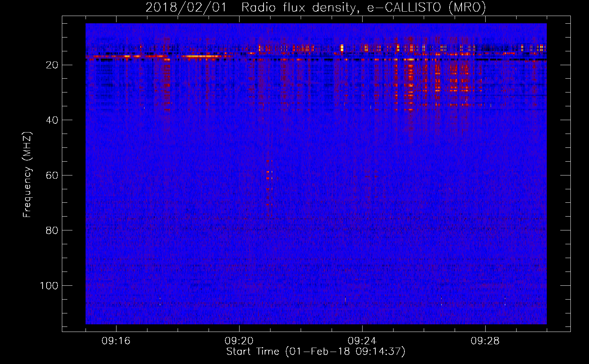This screenshot has height=364, width=589.
Task: Click the 80 MHz frequency tick label
Action: 52,230
